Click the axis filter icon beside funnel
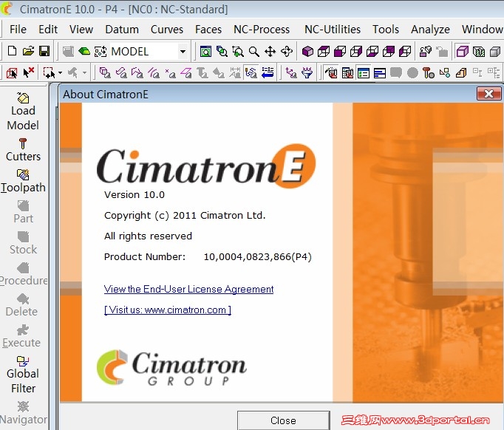This screenshot has height=430, width=504. tap(291, 73)
